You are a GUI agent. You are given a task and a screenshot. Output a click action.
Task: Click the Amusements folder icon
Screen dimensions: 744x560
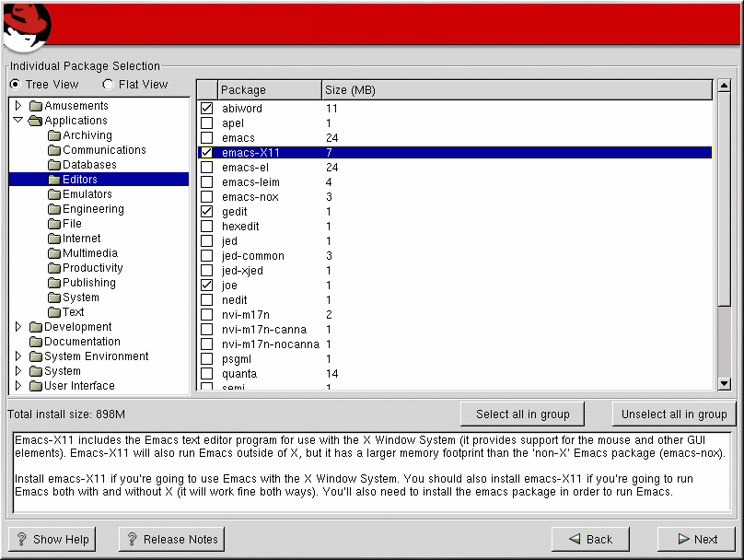pyautogui.click(x=36, y=105)
